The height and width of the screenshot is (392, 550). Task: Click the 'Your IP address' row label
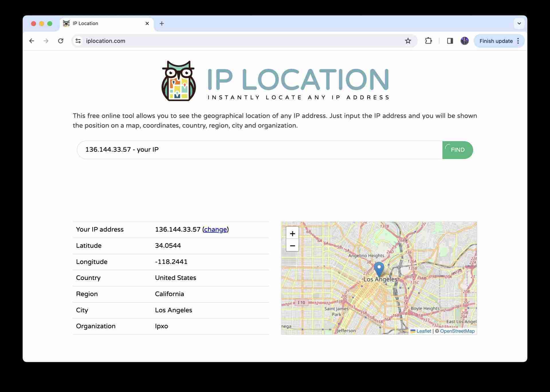(x=100, y=230)
